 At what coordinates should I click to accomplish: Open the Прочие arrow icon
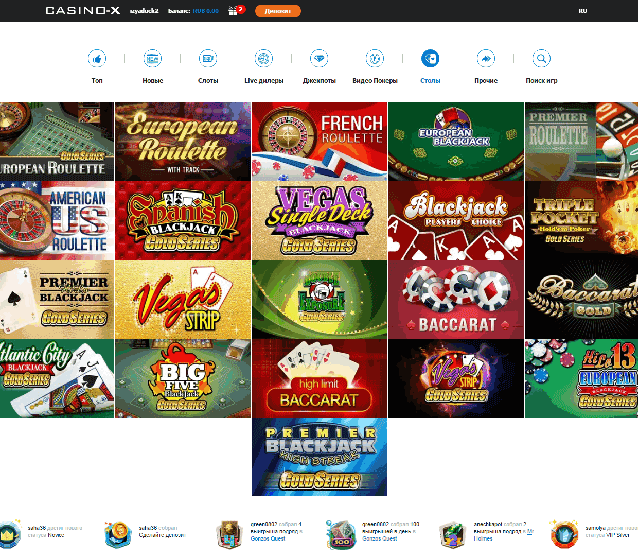[x=486, y=58]
